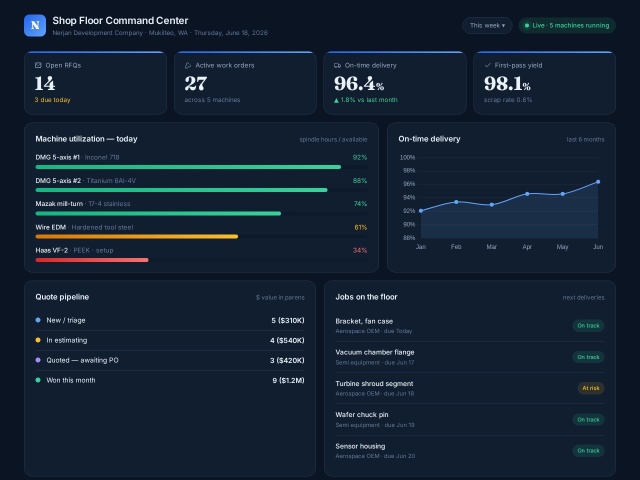Click the 5 ($310K) pipeline value
This screenshot has width=640, height=480.
pyautogui.click(x=288, y=320)
